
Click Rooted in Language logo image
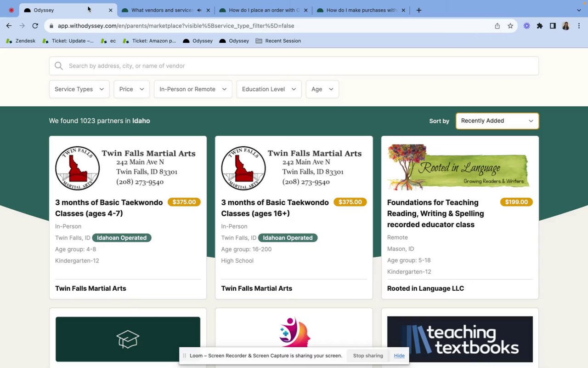point(459,167)
